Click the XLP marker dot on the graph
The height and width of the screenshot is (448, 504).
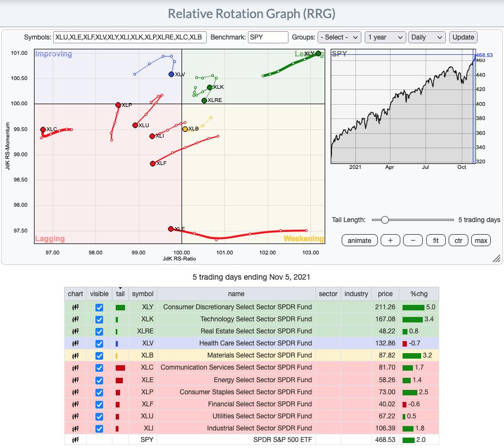pyautogui.click(x=118, y=105)
